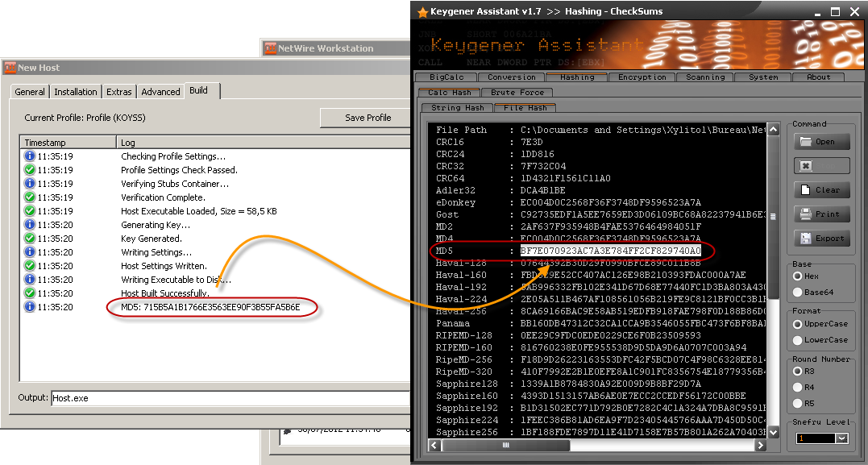Image resolution: width=868 pixels, height=465 pixels.
Task: Click the highlighted MD5 hash value
Action: pyautogui.click(x=610, y=251)
